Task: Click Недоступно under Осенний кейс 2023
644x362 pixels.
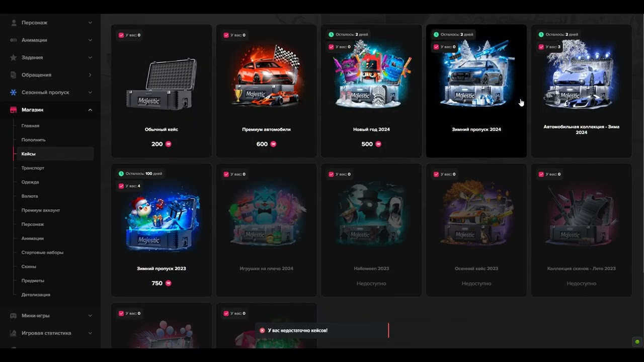Action: tap(476, 284)
